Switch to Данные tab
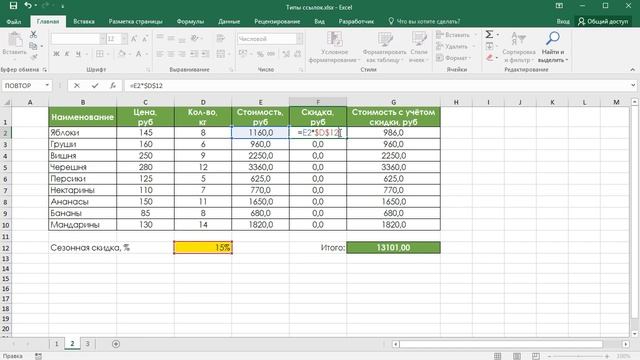The image size is (640, 360). [x=229, y=21]
